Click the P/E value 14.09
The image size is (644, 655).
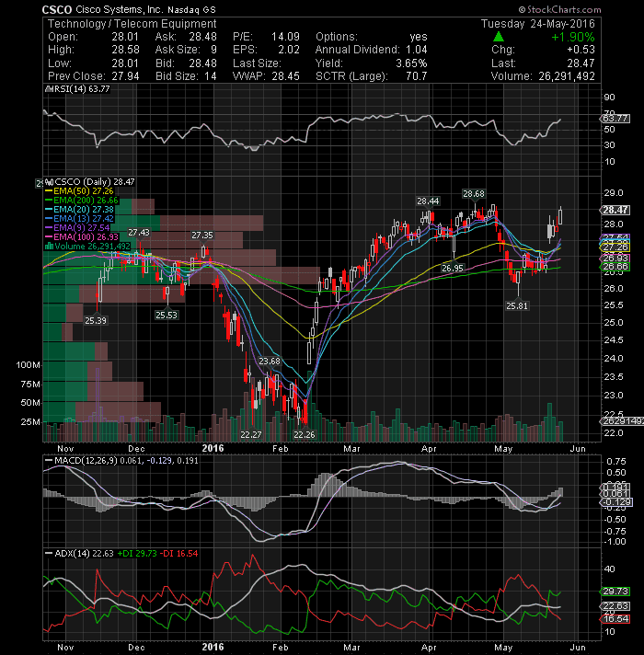point(286,37)
